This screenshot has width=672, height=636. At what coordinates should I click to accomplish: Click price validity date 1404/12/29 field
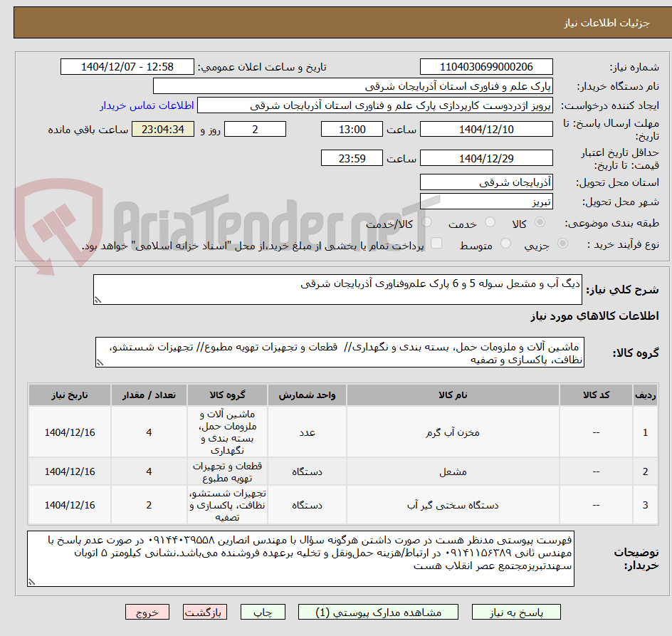click(x=486, y=158)
